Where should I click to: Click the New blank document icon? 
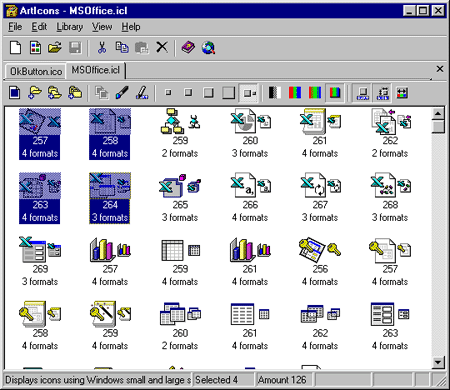[15, 48]
